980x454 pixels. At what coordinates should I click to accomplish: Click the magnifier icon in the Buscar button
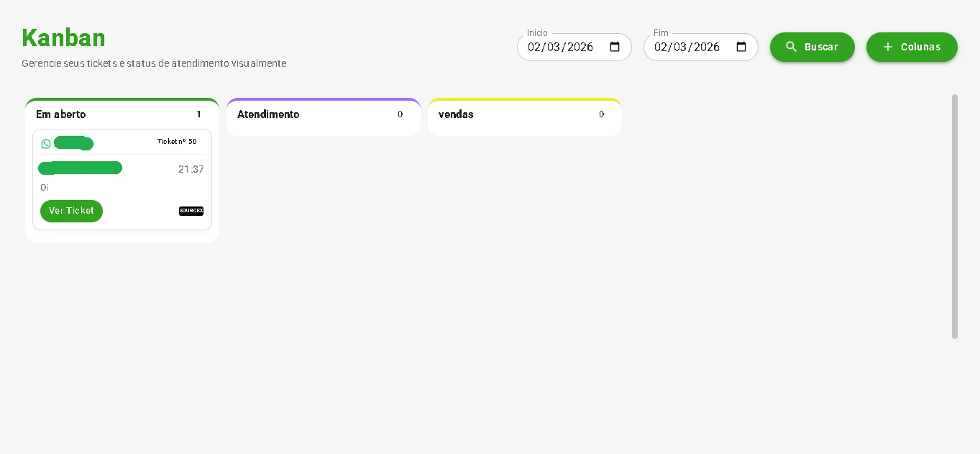click(x=791, y=47)
